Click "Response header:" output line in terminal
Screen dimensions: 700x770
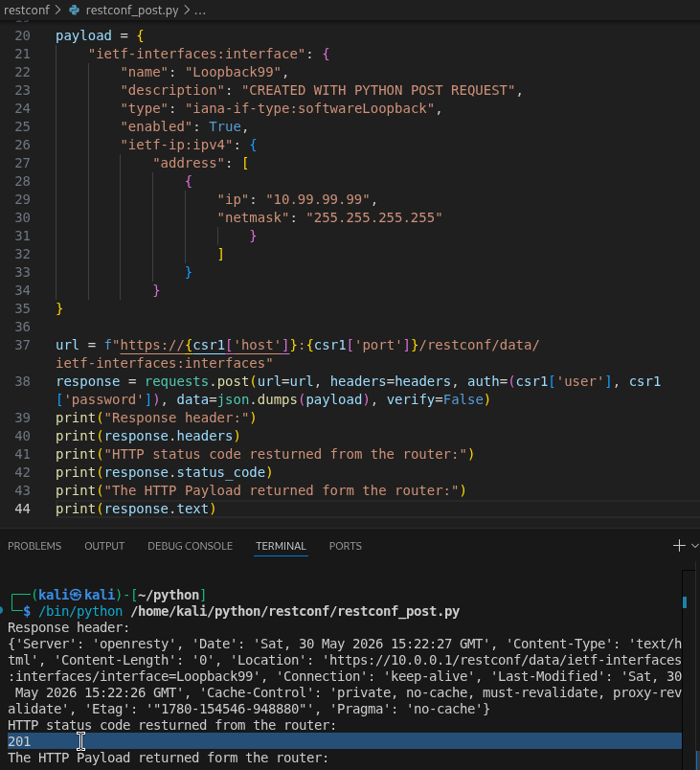coord(69,627)
